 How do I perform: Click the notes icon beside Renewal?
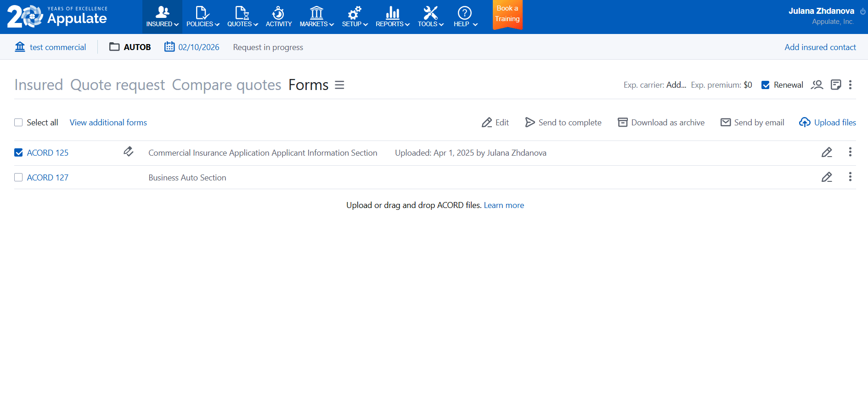[836, 85]
